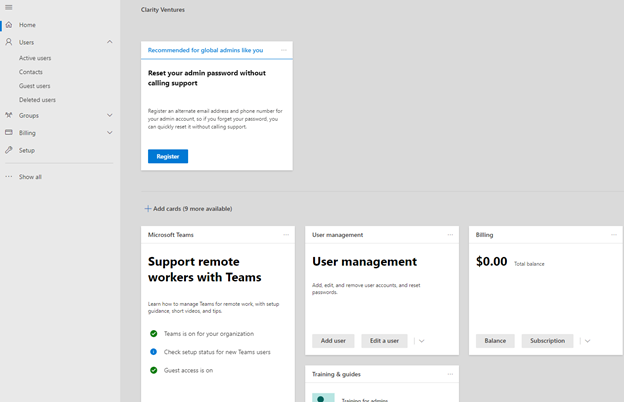Click the Home house icon
This screenshot has height=402, width=624.
(x=9, y=25)
